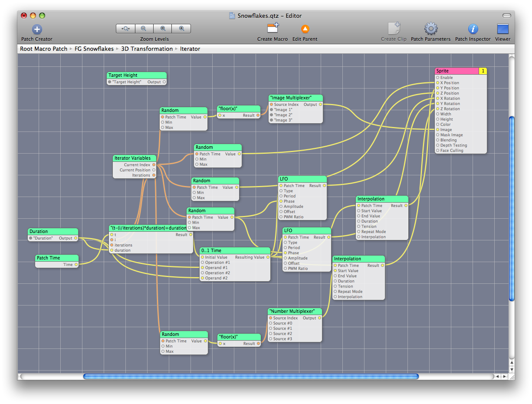Open FG Snowflakes from the breadcrumb path
This screenshot has width=532, height=404.
pos(94,49)
